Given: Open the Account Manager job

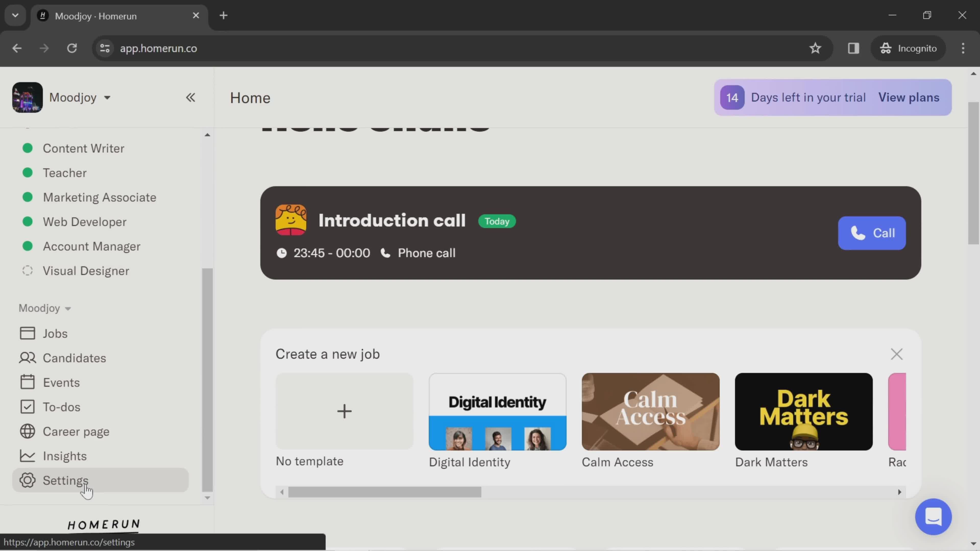Looking at the screenshot, I should (x=91, y=246).
